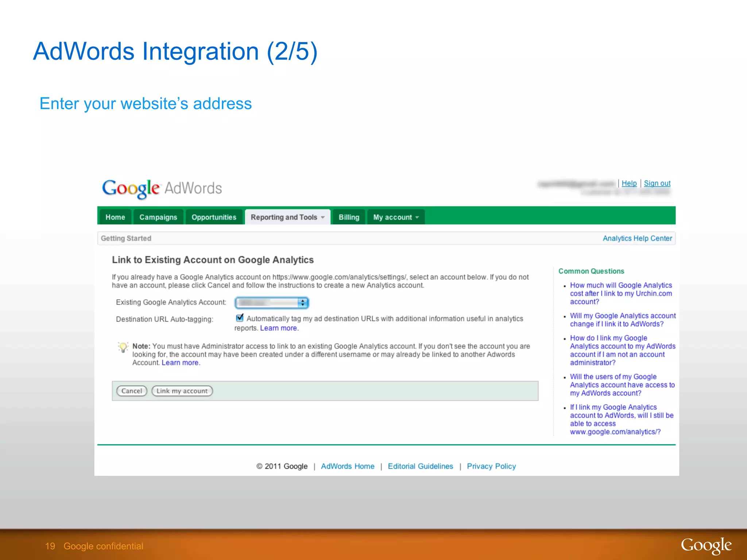
Task: Click the © 2011 Google text
Action: [282, 466]
